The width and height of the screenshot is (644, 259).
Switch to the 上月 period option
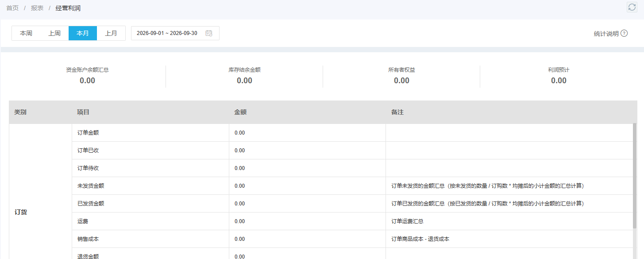(111, 33)
